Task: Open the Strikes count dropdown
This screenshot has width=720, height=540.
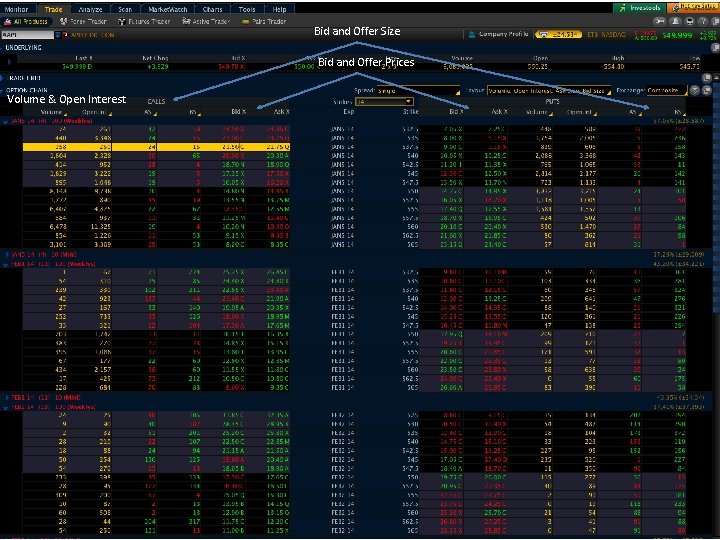Action: [x=384, y=101]
